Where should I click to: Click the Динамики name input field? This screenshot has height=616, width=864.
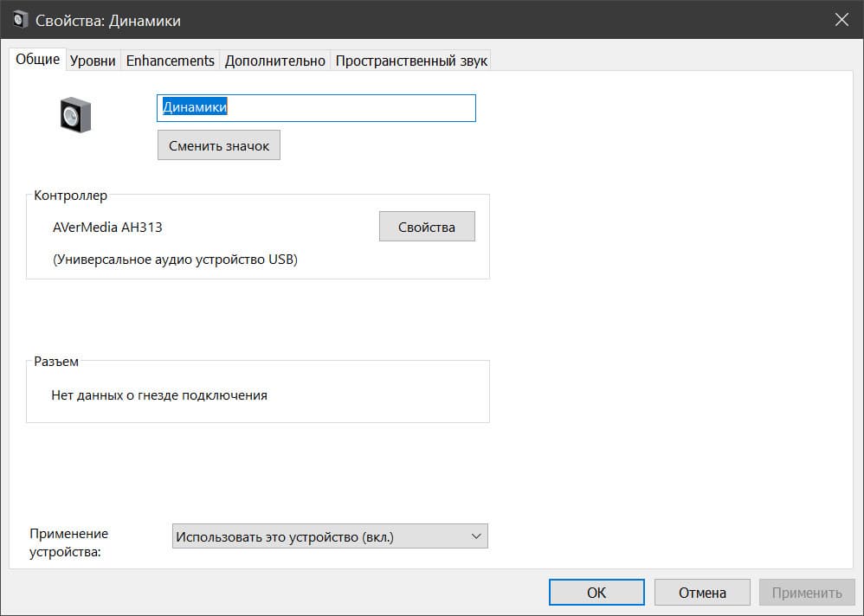316,108
